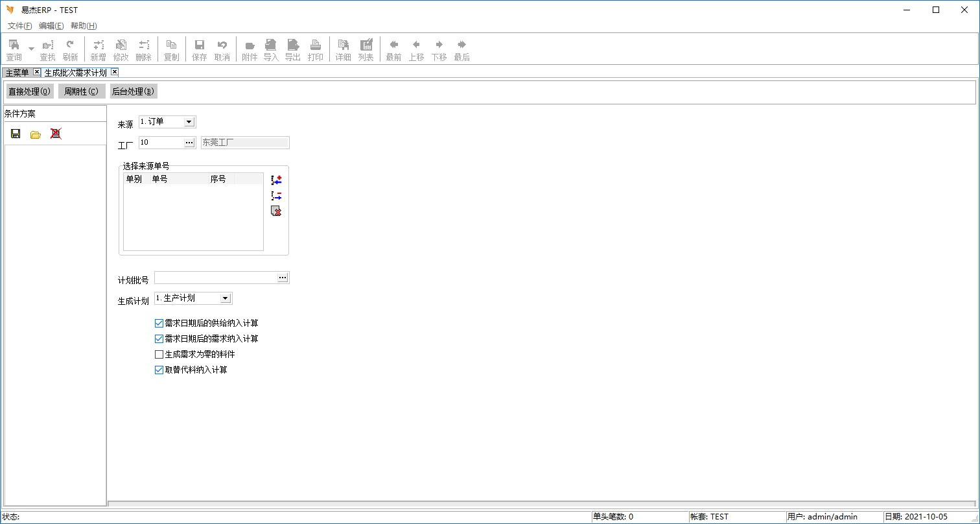Expand the 生成计划 dropdown
The width and height of the screenshot is (980, 524).
tap(225, 298)
